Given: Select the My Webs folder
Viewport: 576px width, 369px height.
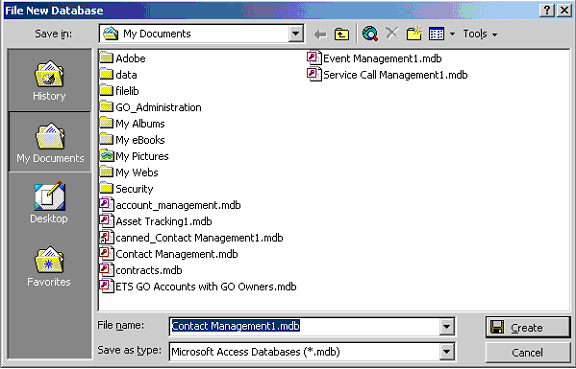Looking at the screenshot, I should point(129,172).
